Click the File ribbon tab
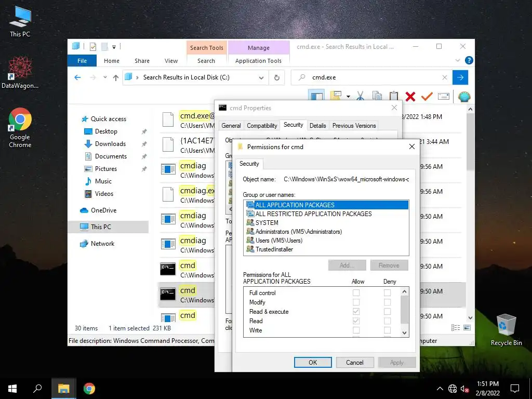The image size is (532, 399). (82, 61)
